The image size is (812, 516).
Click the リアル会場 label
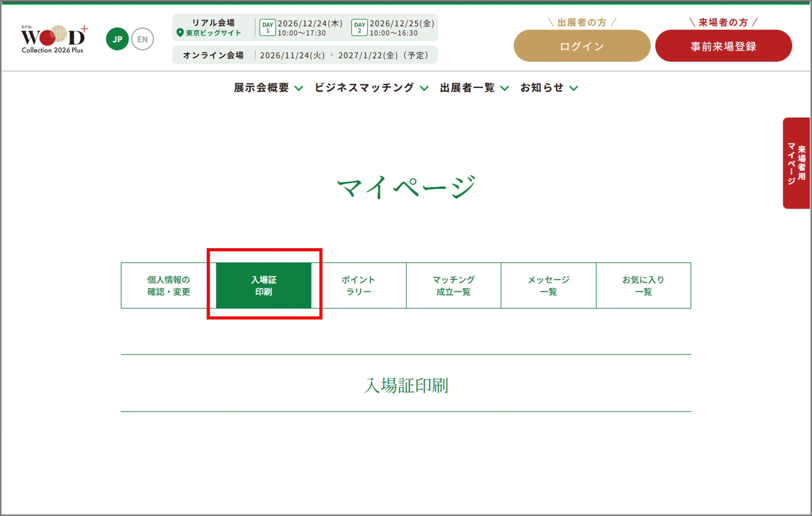coord(214,23)
